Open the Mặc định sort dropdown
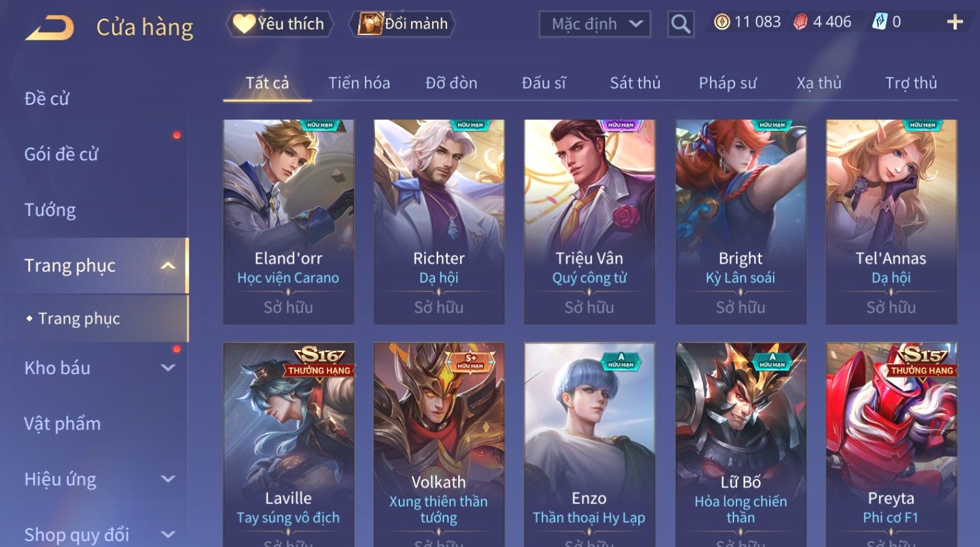The height and width of the screenshot is (547, 980). click(x=594, y=25)
